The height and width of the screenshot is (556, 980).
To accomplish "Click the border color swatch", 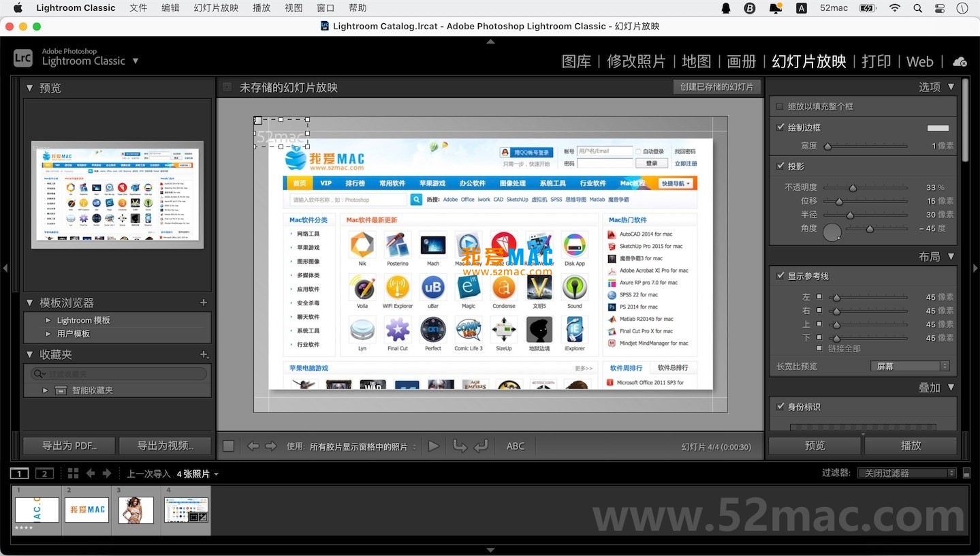I will pos(938,127).
